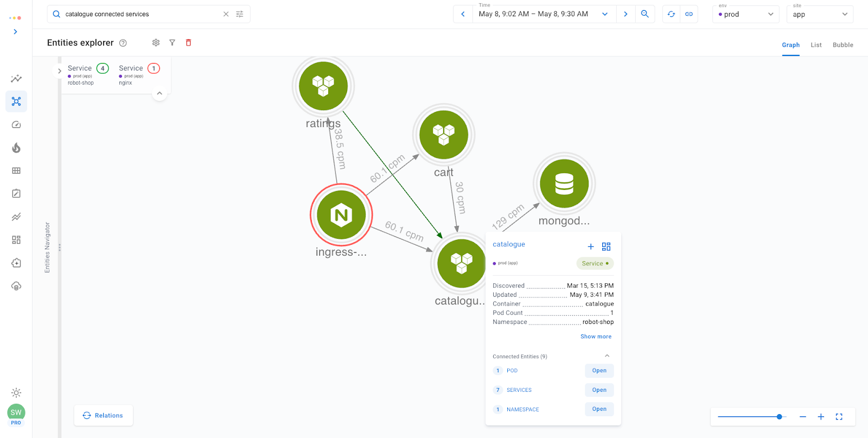
Task: Click the Relations button
Action: click(x=103, y=416)
